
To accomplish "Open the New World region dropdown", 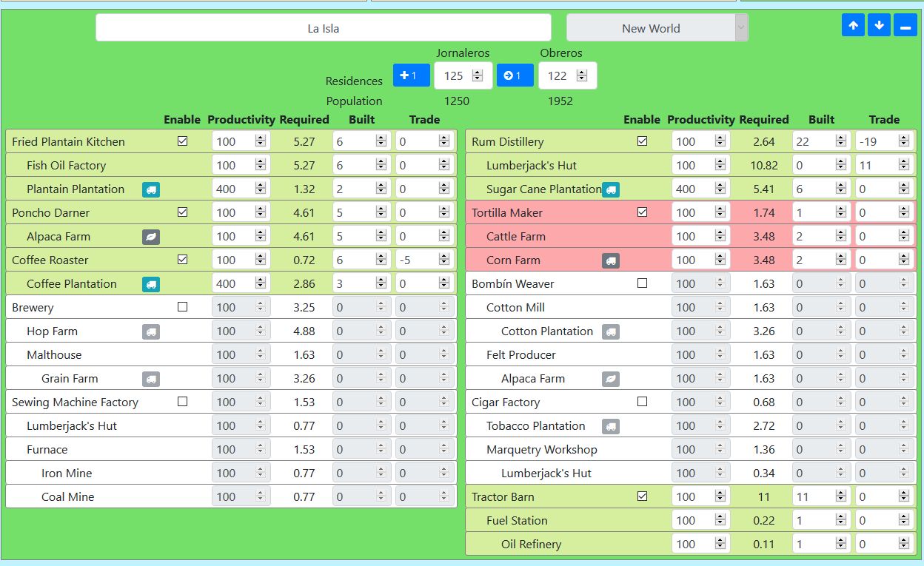I will click(x=657, y=28).
